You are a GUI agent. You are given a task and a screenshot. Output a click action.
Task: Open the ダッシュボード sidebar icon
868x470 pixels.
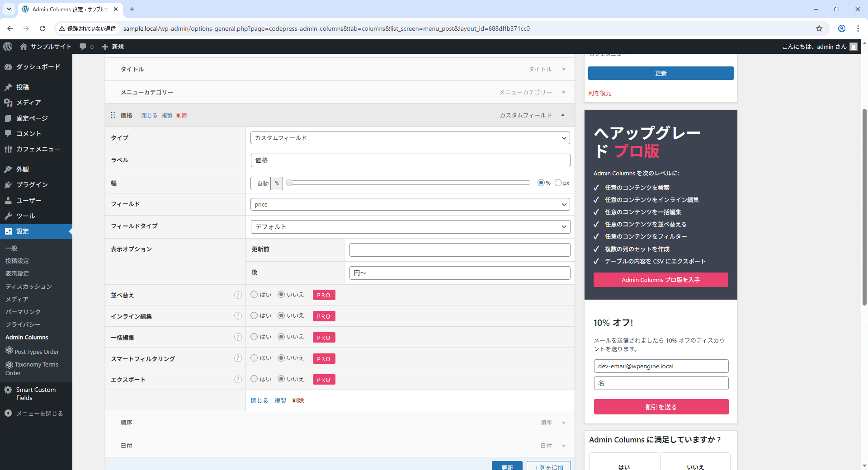(8, 67)
